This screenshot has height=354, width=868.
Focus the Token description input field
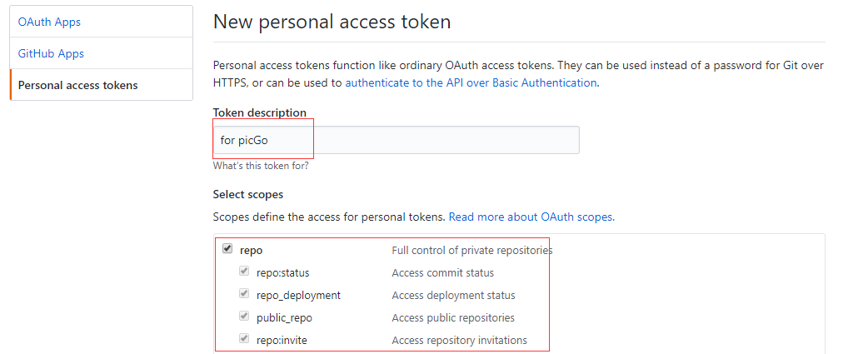396,140
